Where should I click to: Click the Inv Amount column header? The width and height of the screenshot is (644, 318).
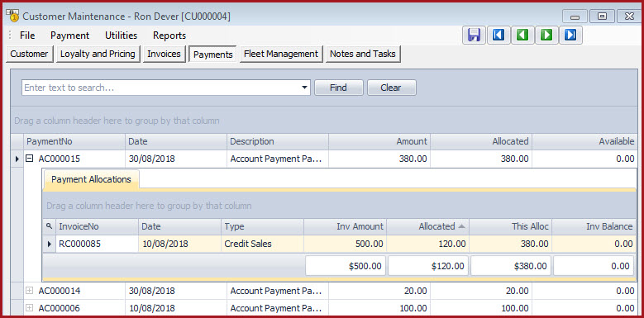(x=345, y=226)
